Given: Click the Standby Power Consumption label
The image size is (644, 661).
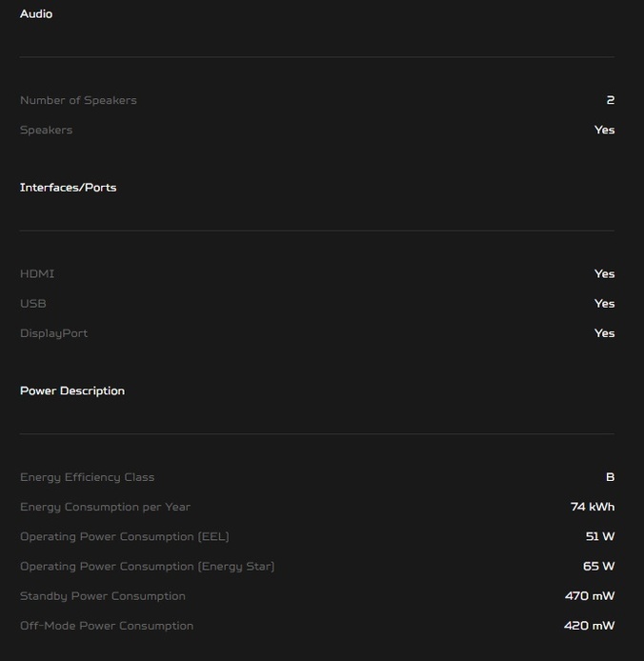Looking at the screenshot, I should tap(103, 596).
